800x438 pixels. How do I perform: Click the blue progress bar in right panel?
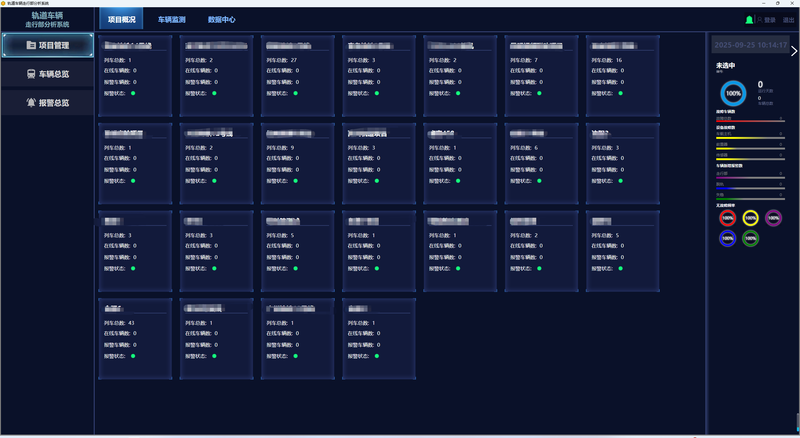click(750, 188)
